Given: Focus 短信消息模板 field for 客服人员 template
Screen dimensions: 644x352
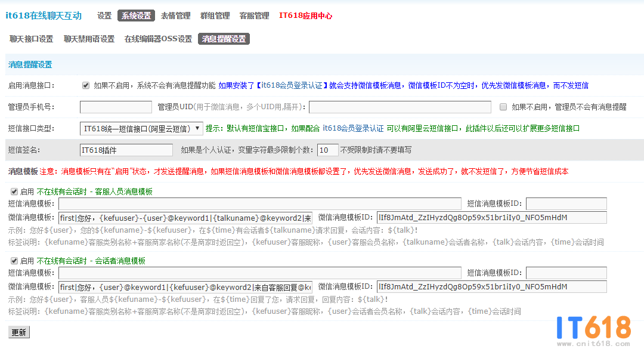Looking at the screenshot, I should click(260, 203).
